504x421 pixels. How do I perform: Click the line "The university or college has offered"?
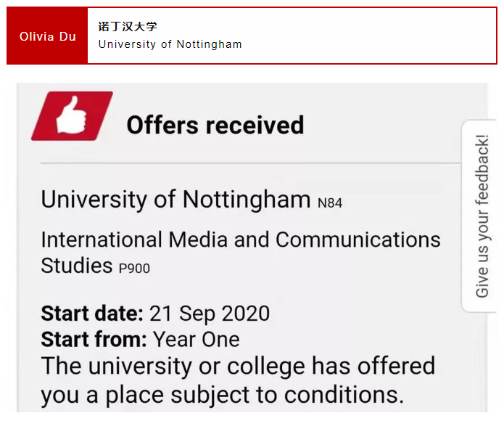(238, 366)
